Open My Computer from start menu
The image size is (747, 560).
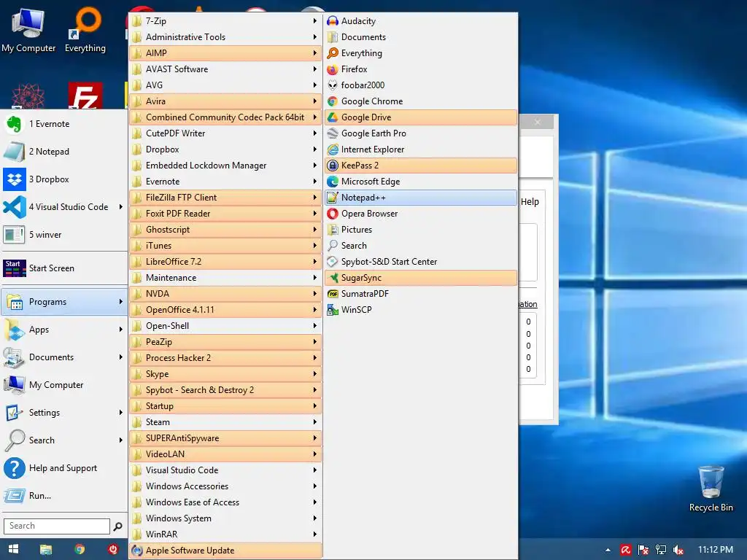[64, 385]
